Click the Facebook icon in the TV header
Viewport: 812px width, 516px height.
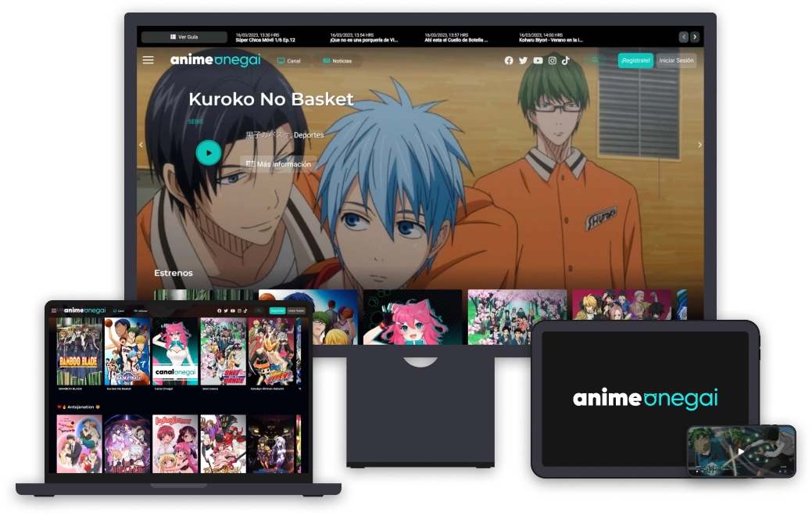coord(509,61)
